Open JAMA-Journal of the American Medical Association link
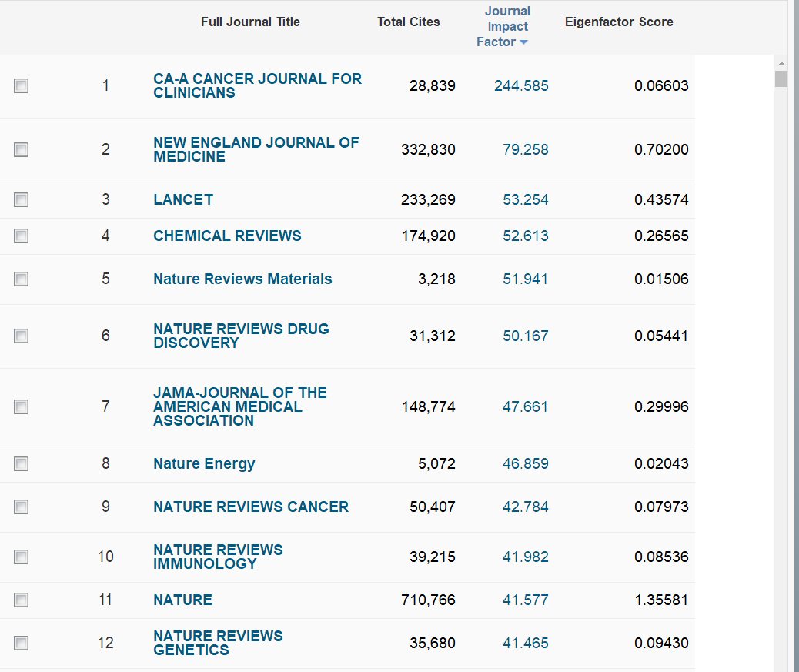The image size is (799, 672). pos(240,406)
